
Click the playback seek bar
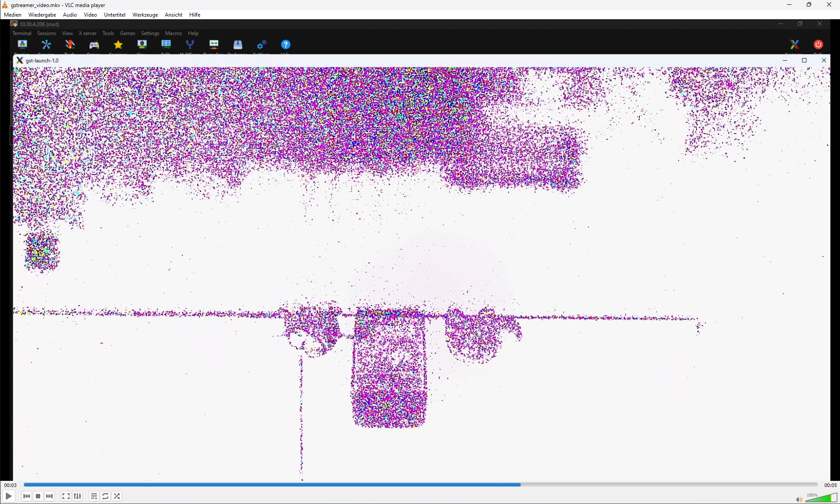point(420,484)
